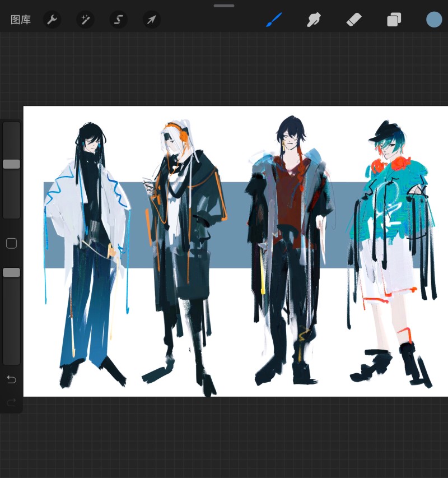The height and width of the screenshot is (478, 448).
Task: Click the teal-jacket character with black cap
Action: pyautogui.click(x=393, y=253)
